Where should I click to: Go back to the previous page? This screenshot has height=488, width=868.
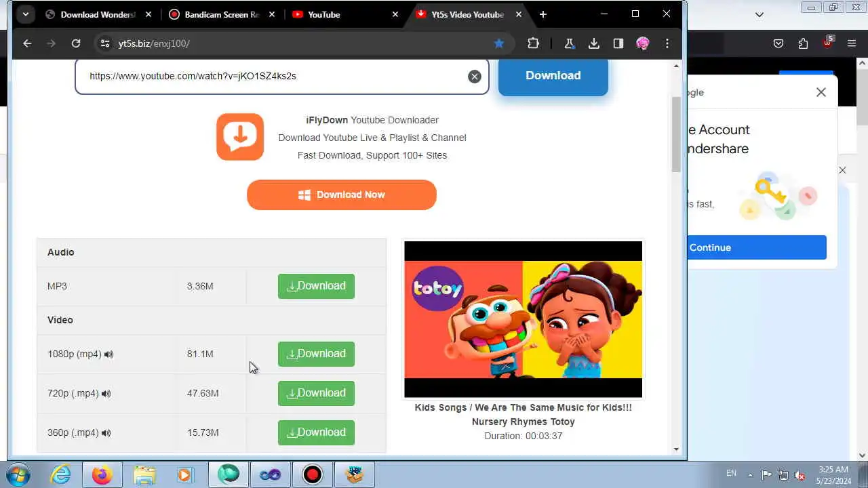tap(27, 43)
